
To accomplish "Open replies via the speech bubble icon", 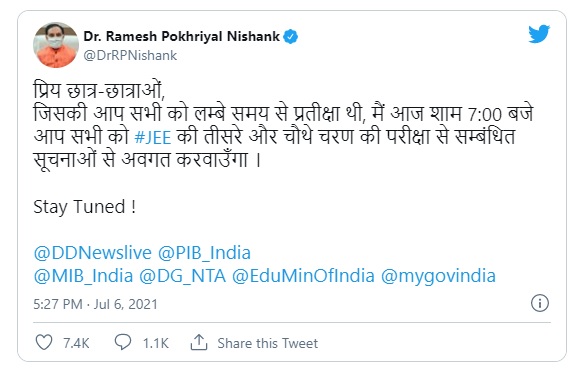I will (123, 342).
